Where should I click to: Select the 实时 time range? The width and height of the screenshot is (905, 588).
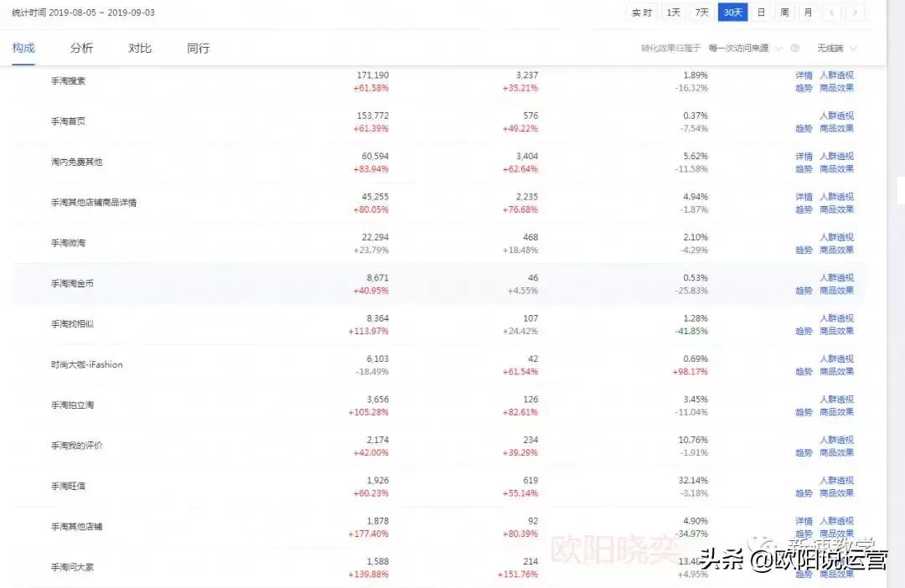click(x=641, y=13)
